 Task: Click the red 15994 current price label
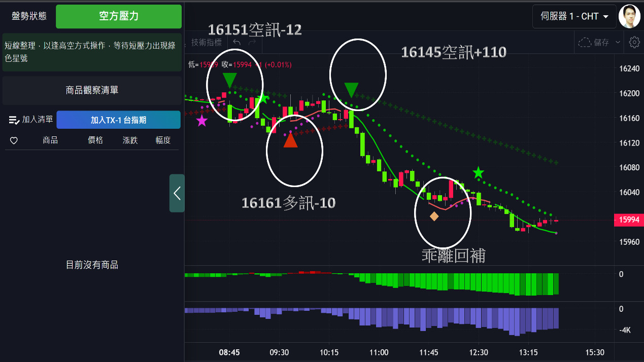click(x=628, y=220)
